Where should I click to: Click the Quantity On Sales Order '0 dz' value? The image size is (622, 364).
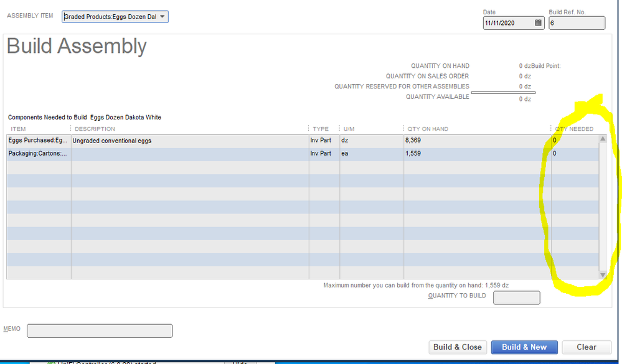coord(525,76)
